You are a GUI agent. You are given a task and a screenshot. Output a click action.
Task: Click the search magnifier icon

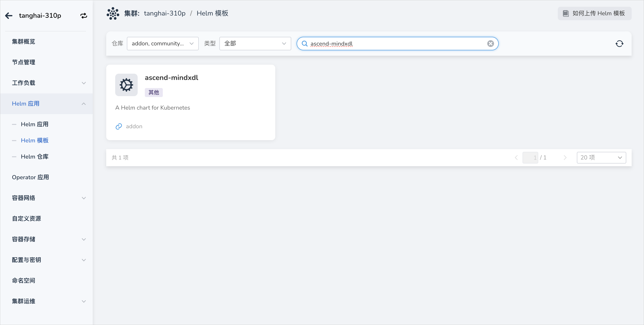304,44
